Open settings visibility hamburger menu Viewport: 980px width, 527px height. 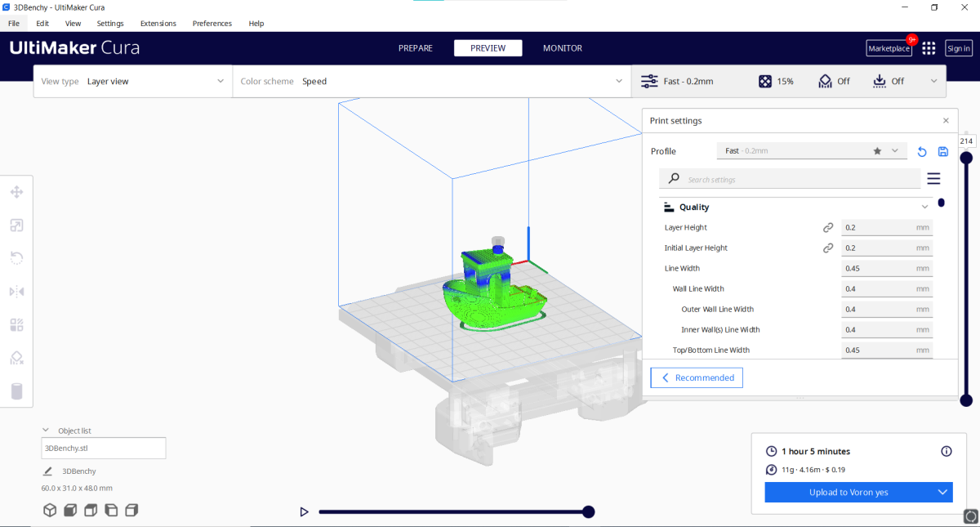(x=933, y=179)
